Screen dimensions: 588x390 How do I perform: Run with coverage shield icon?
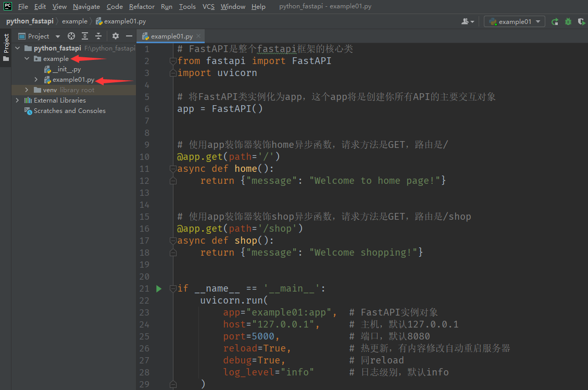click(x=581, y=22)
